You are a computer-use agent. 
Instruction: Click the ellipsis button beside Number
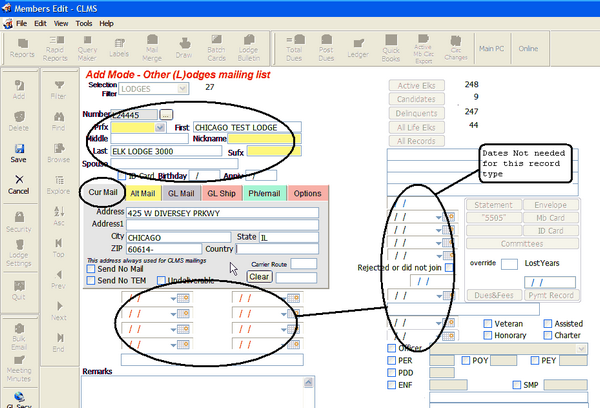166,115
